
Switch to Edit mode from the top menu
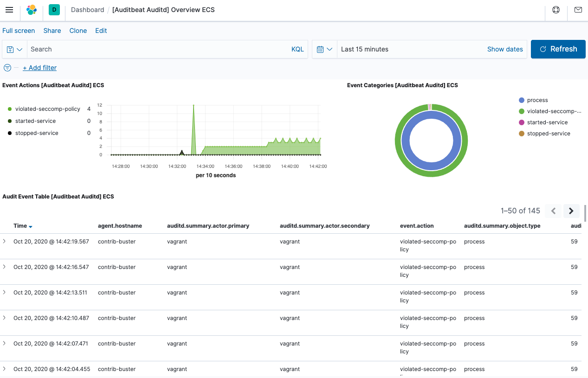pos(101,31)
